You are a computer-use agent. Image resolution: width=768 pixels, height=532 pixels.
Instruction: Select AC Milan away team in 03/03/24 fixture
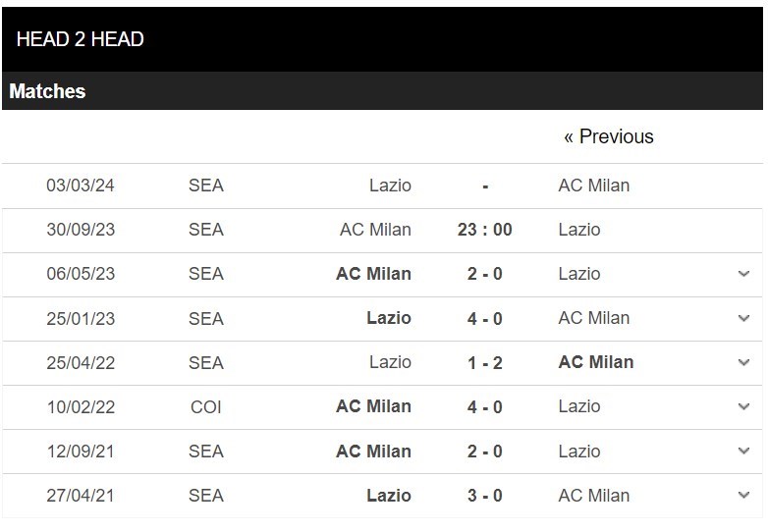pos(593,186)
